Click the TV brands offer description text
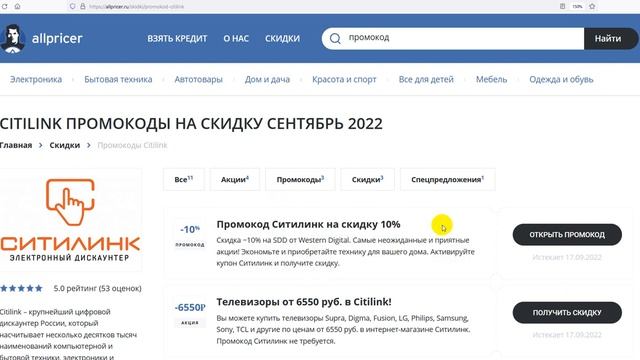 [x=343, y=329]
